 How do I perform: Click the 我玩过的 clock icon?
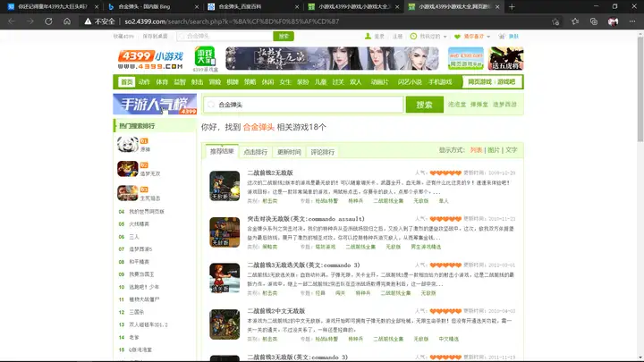[x=413, y=36]
